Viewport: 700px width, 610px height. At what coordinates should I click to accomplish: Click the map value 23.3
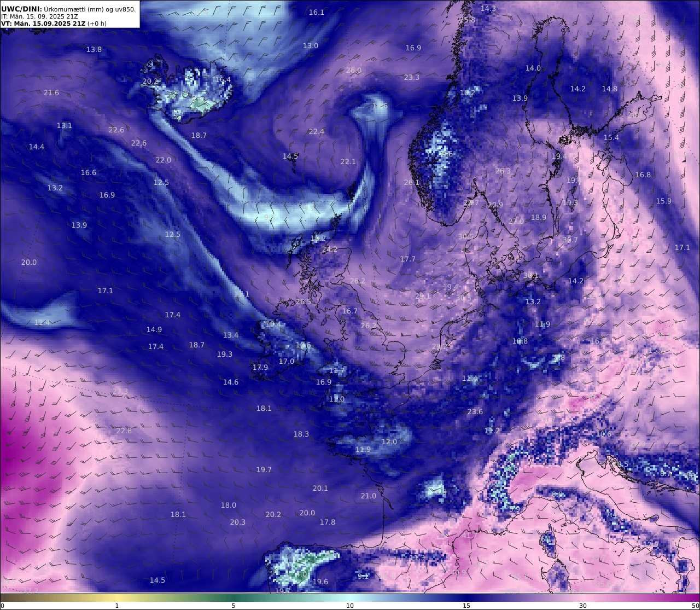[x=412, y=77]
